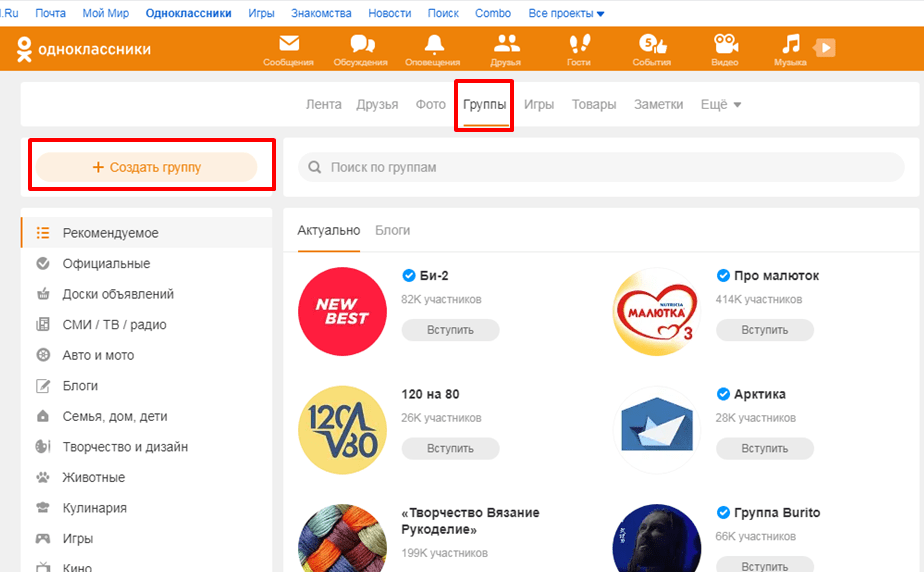Open the Группы tab
Viewport: 924px width, 572px height.
(484, 104)
